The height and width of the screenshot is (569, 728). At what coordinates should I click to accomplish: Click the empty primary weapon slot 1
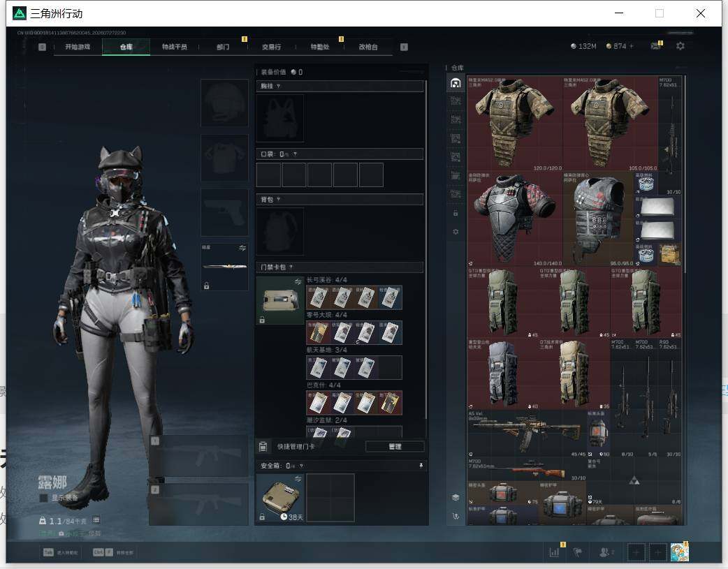(198, 455)
